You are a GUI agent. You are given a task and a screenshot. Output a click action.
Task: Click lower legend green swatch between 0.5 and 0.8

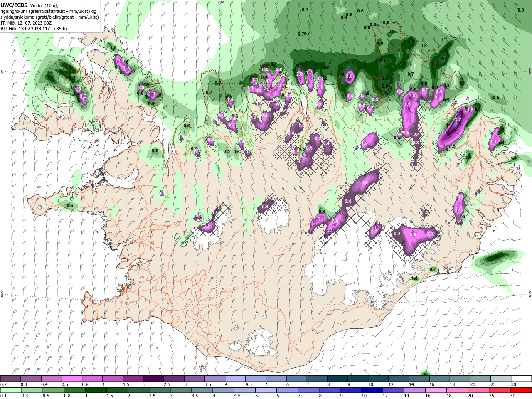54,390
